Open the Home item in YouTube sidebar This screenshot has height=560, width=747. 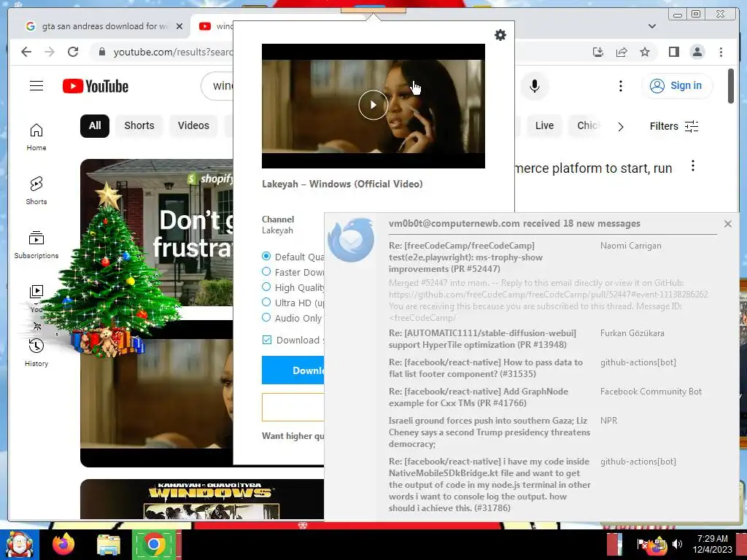tap(36, 138)
